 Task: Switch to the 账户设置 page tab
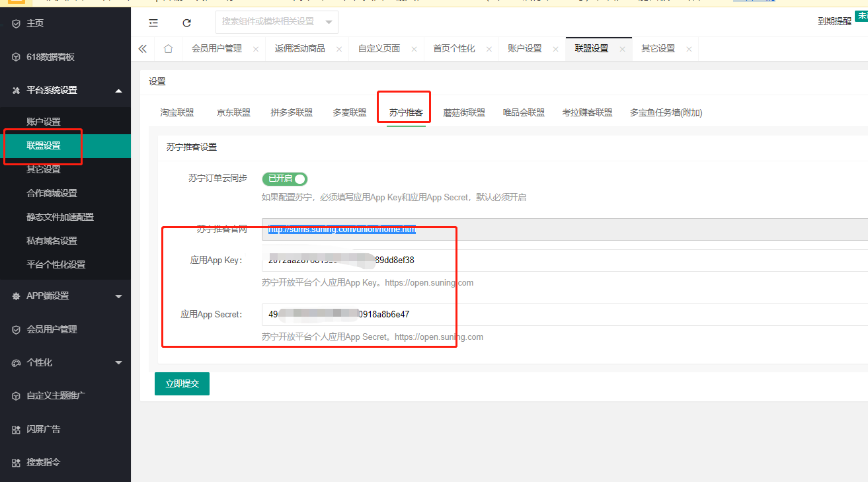525,49
